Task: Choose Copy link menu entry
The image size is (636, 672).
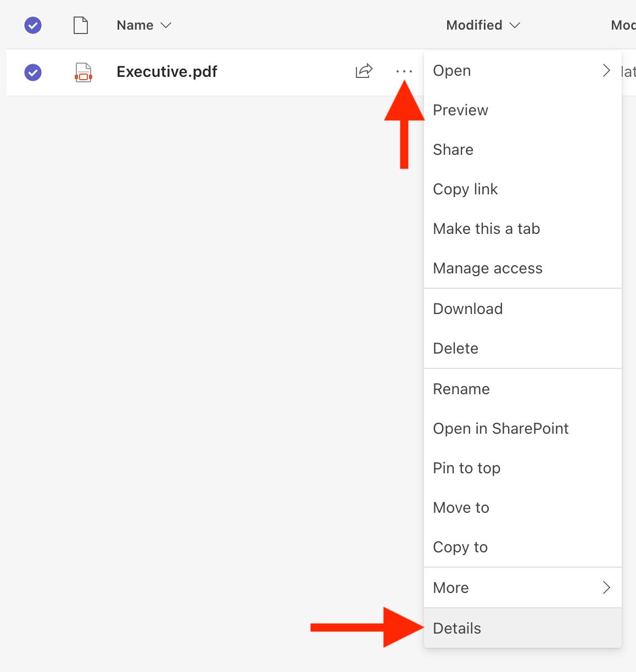Action: point(523,189)
